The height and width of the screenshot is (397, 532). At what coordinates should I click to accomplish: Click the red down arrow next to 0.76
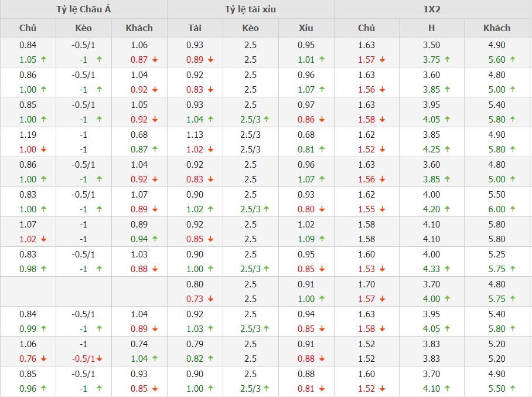(44, 359)
